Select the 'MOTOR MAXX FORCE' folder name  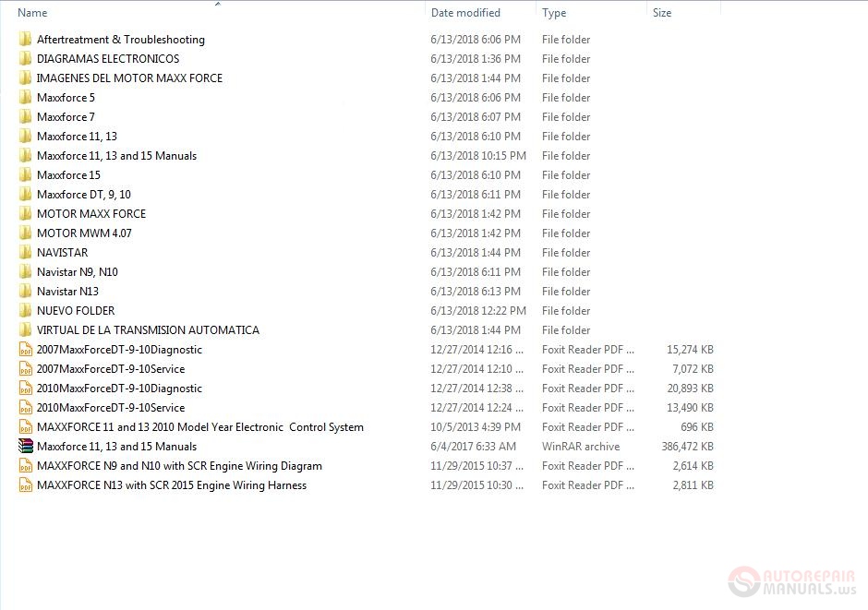tap(91, 213)
